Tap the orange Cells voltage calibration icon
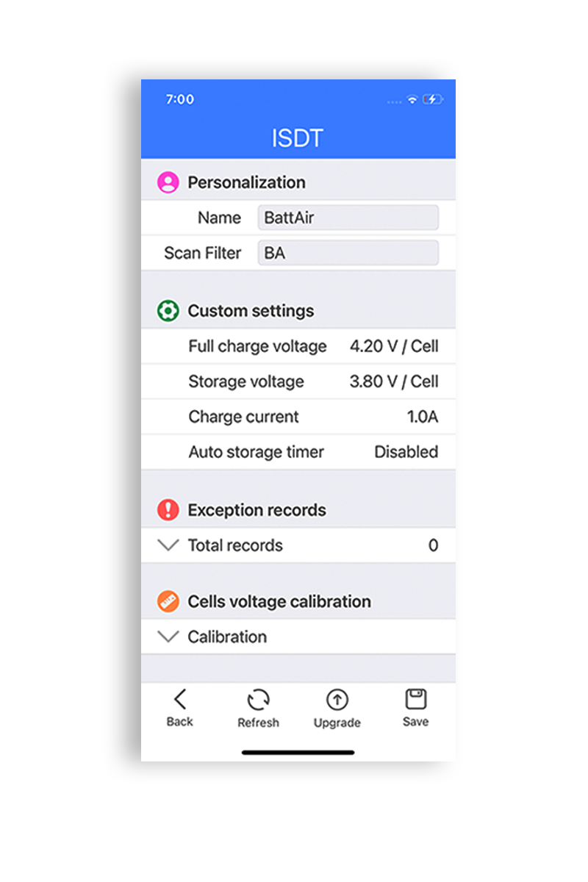588x882 pixels. (x=168, y=601)
